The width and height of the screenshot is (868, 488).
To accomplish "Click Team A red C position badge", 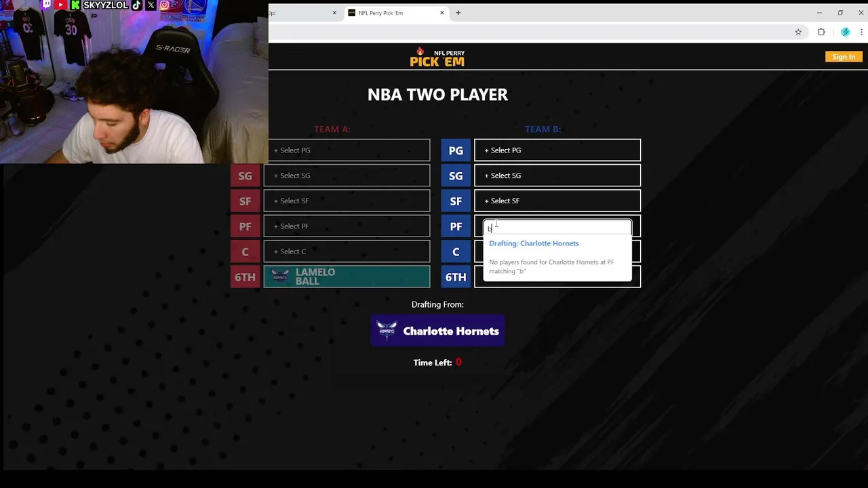I will click(x=245, y=251).
